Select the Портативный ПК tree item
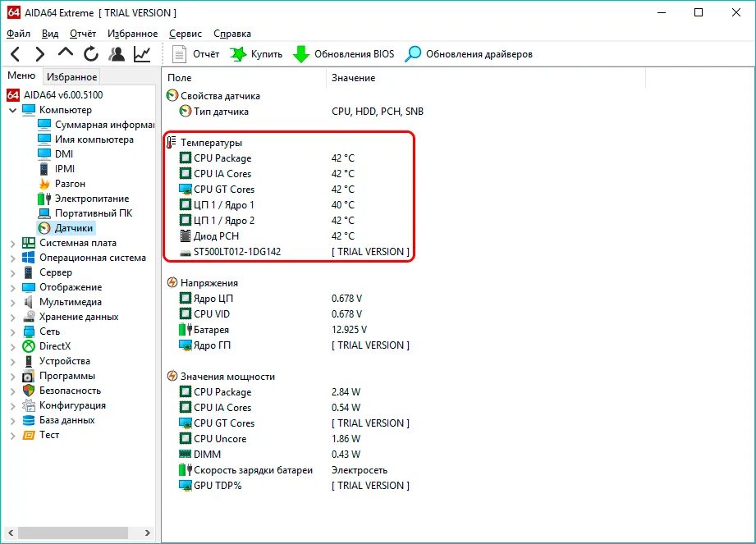The width and height of the screenshot is (756, 544). click(93, 213)
